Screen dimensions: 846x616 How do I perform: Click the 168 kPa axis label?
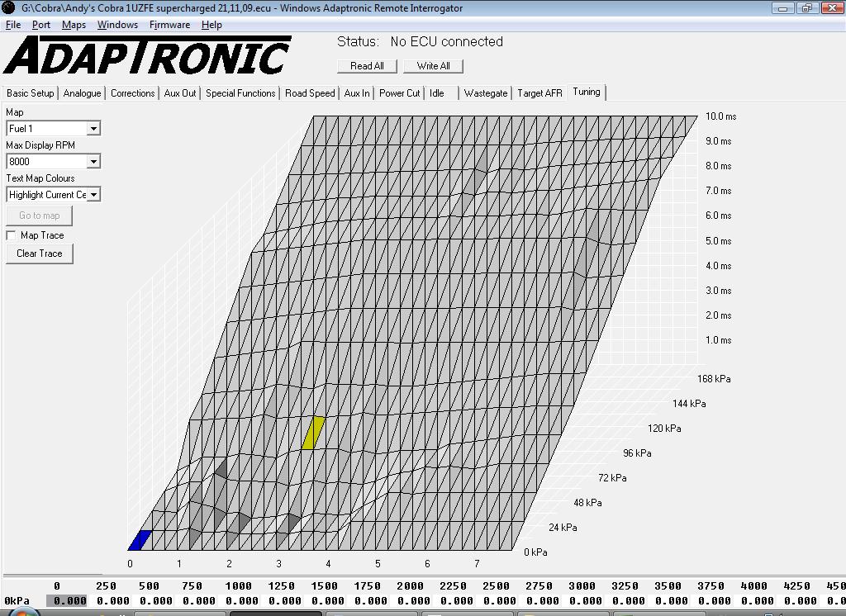click(x=714, y=379)
